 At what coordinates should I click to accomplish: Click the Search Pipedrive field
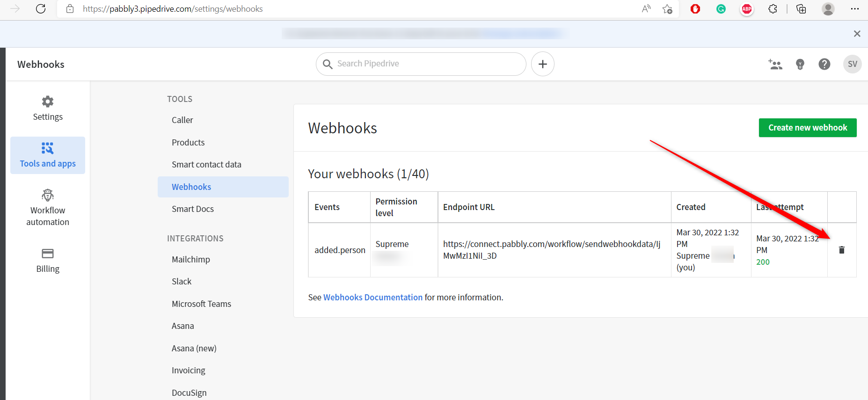pyautogui.click(x=421, y=64)
